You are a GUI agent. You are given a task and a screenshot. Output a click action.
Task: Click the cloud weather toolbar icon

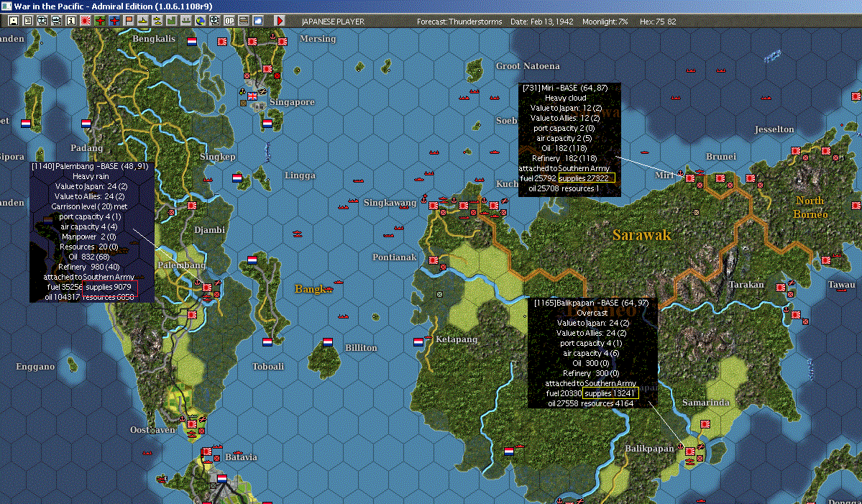tap(258, 21)
